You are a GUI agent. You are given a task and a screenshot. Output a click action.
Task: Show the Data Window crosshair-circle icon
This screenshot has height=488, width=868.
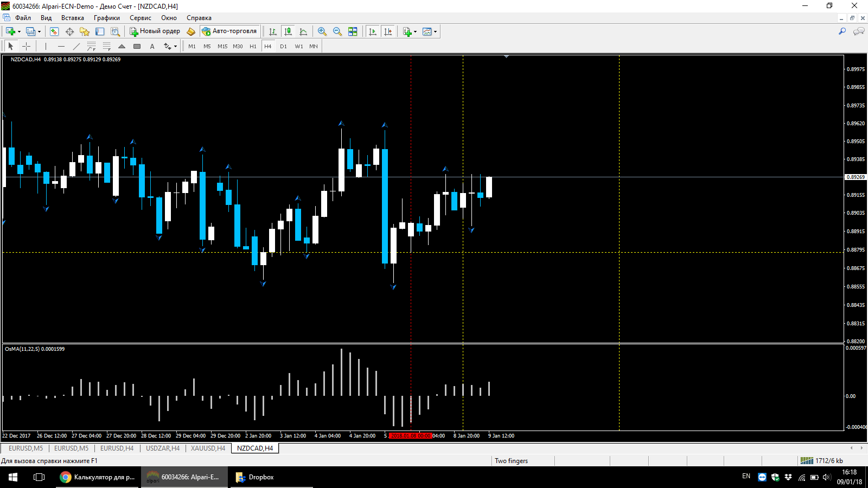69,31
